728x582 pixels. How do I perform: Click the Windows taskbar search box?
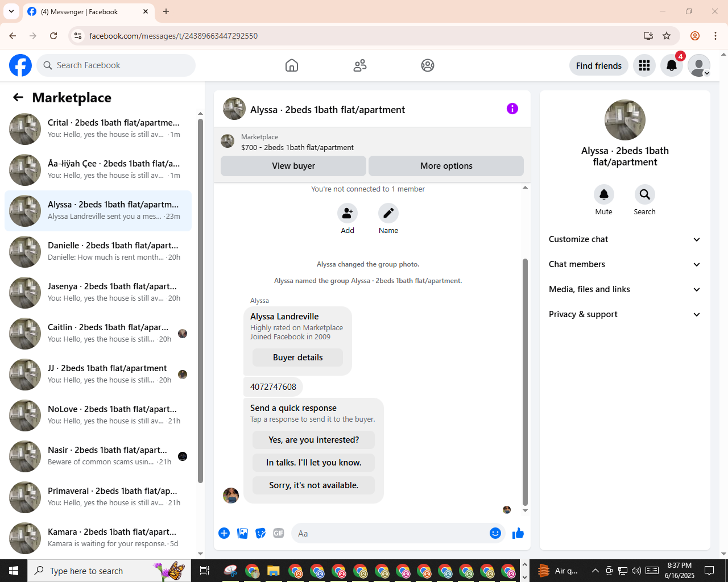pos(109,571)
